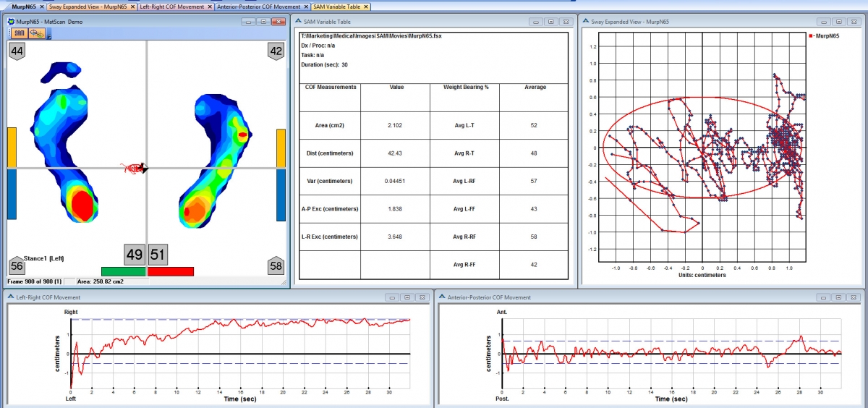This screenshot has width=868, height=408.
Task: Minimize the SAM Variable Table window
Action: coord(537,22)
